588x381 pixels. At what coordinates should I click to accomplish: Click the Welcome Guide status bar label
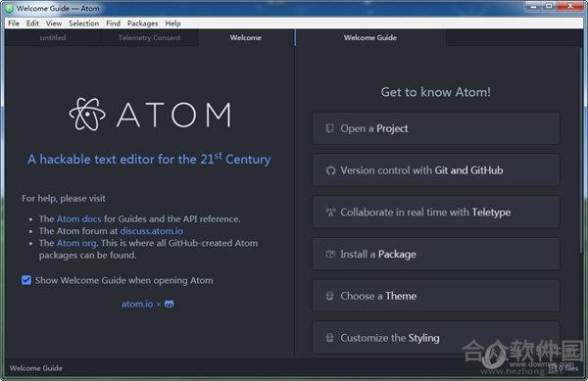click(x=36, y=368)
